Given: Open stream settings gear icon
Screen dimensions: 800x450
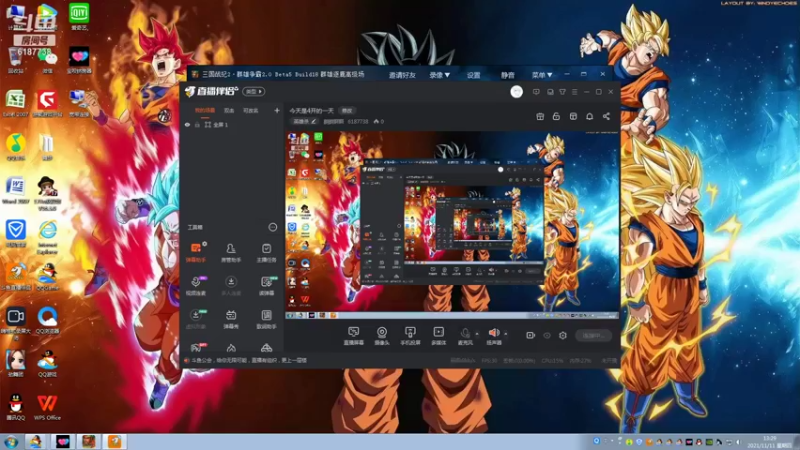Looking at the screenshot, I should (x=563, y=335).
